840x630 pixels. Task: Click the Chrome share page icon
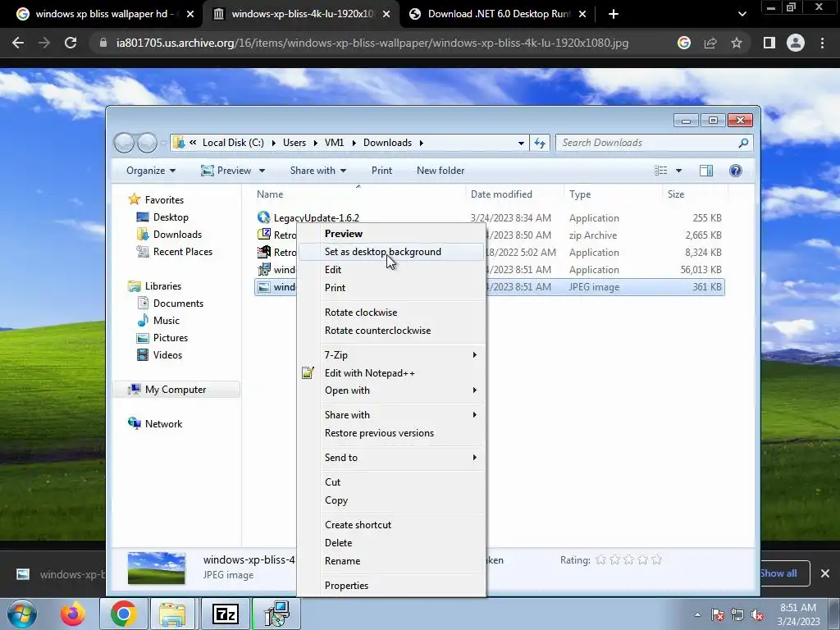coord(710,43)
